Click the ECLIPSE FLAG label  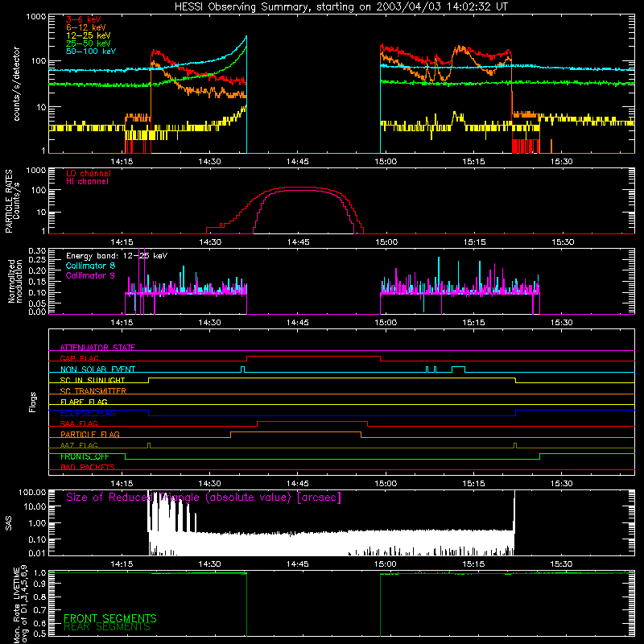point(88,413)
